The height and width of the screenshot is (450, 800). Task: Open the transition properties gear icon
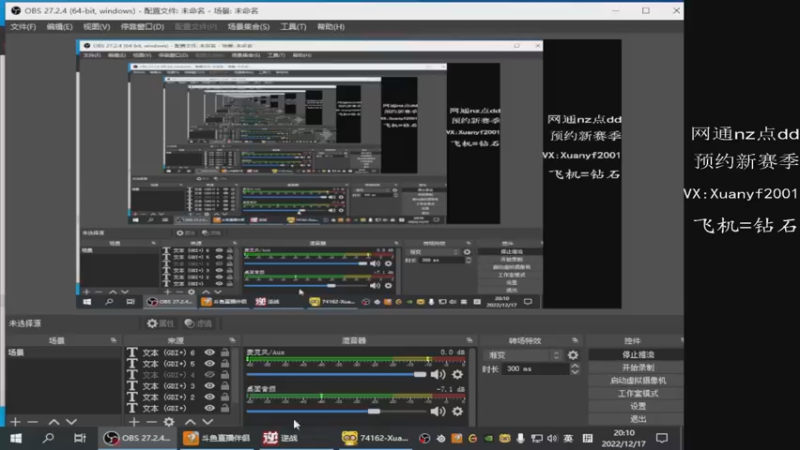click(573, 355)
